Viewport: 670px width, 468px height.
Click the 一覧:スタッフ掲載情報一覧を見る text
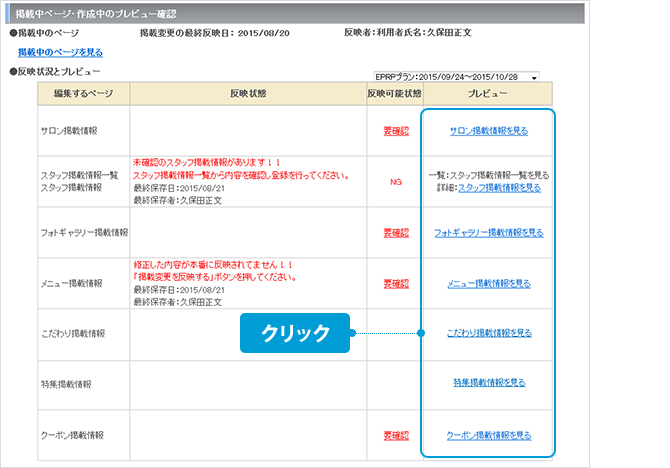click(488, 175)
